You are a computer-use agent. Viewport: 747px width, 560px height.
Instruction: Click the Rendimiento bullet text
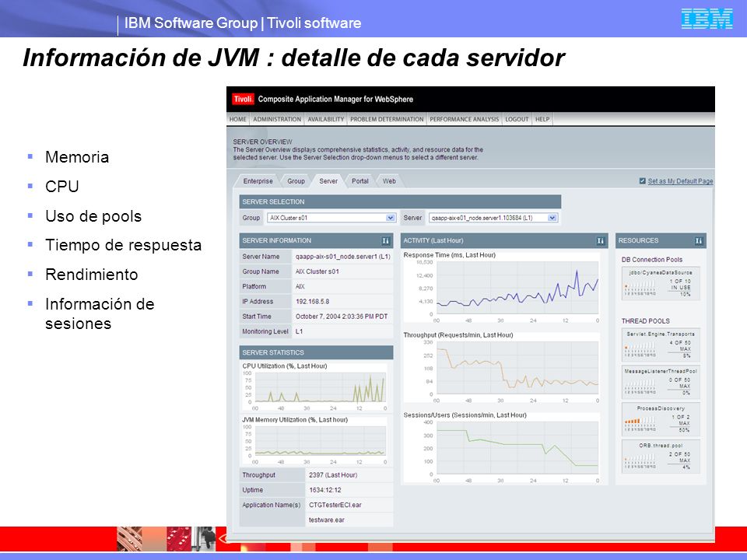point(92,275)
